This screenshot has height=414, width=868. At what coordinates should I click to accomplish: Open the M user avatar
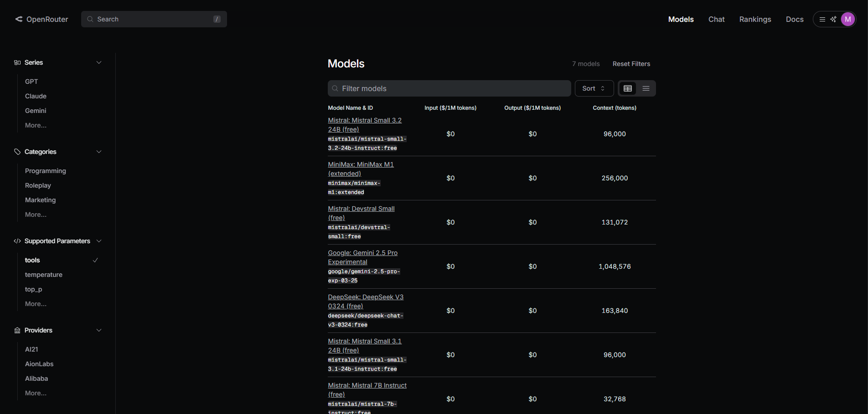point(848,19)
